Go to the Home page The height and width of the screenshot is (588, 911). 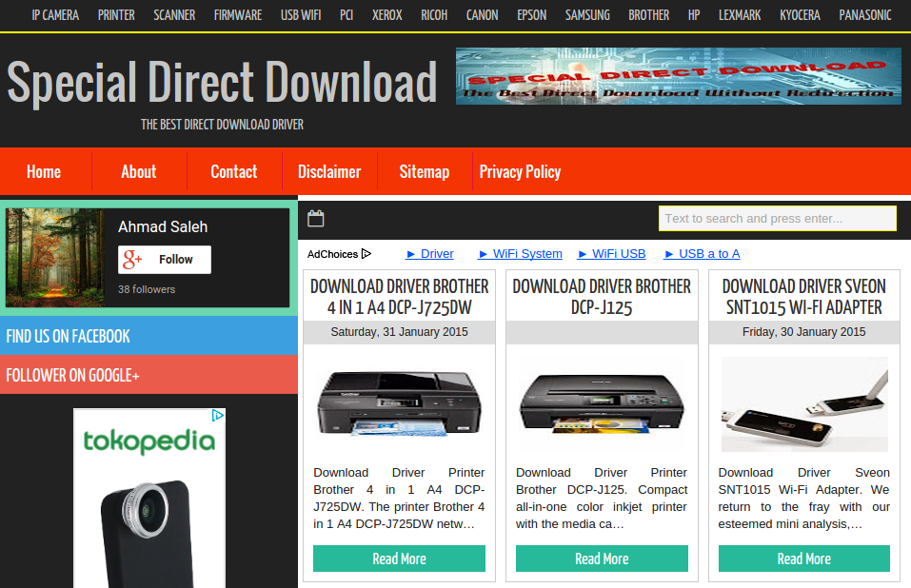pyautogui.click(x=44, y=172)
